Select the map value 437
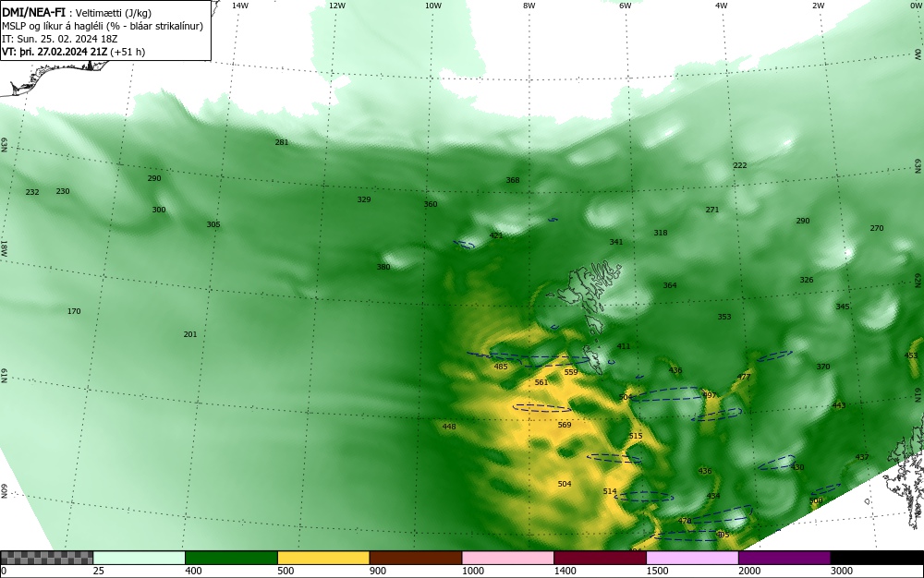 point(862,457)
